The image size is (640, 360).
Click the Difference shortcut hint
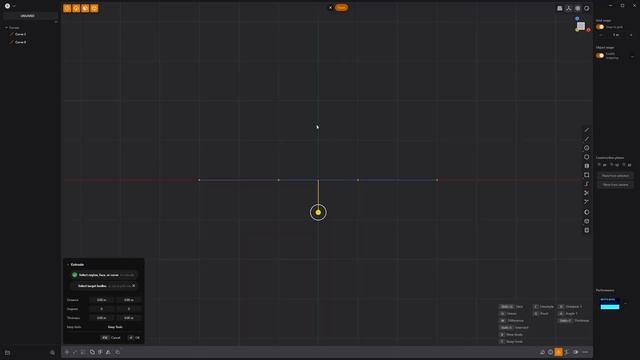(511, 321)
